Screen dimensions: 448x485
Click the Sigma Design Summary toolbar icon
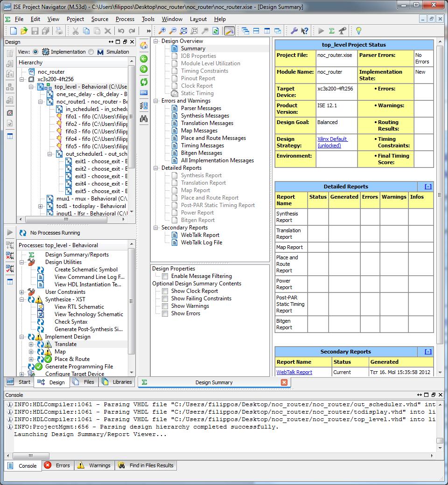tap(332, 31)
